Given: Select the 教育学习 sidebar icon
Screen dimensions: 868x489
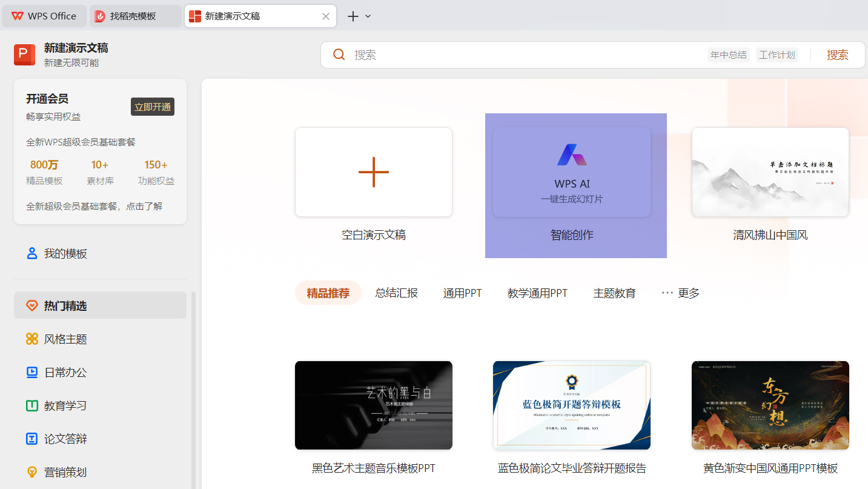Looking at the screenshot, I should (31, 405).
